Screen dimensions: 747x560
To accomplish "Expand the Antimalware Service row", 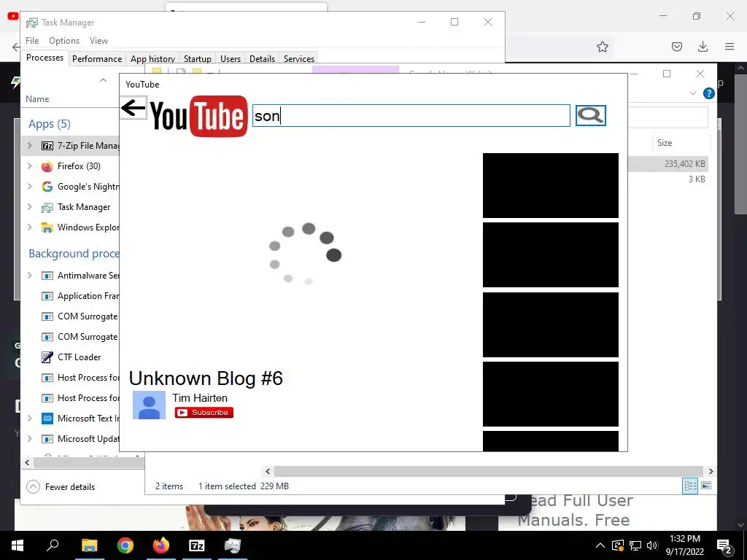I will coord(30,276).
